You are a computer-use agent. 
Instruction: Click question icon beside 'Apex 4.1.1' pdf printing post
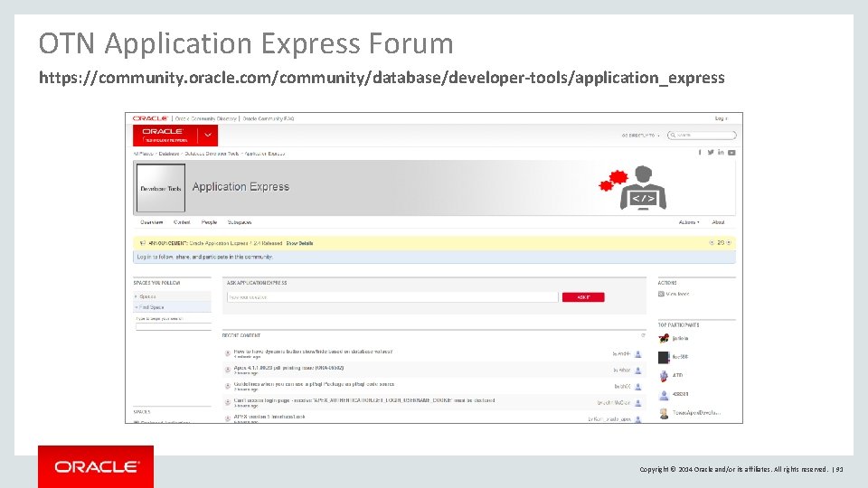228,369
